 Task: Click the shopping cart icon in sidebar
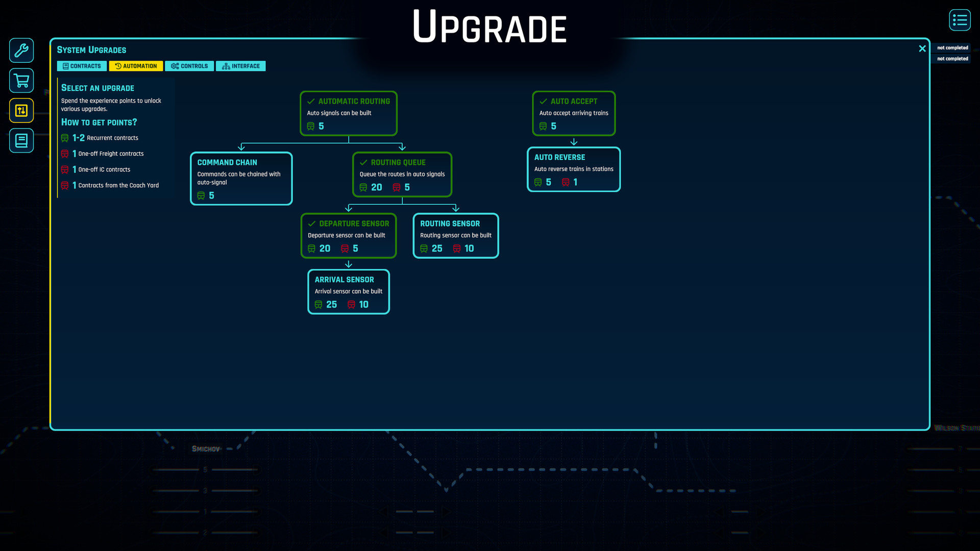(x=21, y=80)
